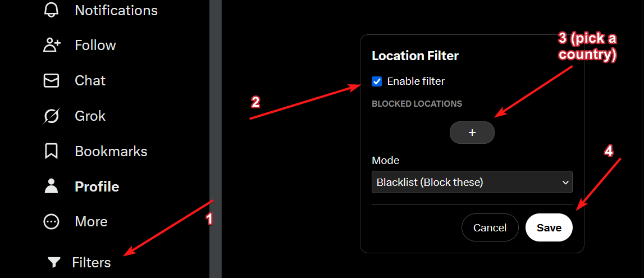This screenshot has width=644, height=278.
Task: Click the Notifications bell icon
Action: 51,10
